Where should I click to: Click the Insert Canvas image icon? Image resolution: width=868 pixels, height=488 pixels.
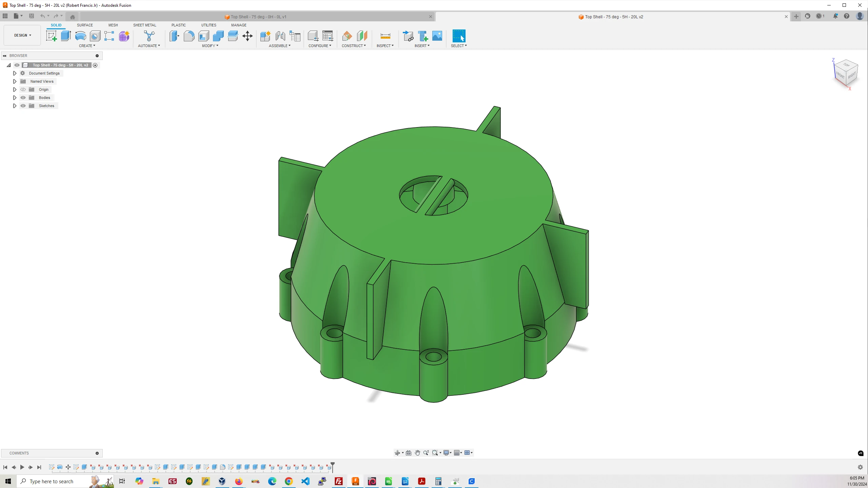[x=437, y=36]
